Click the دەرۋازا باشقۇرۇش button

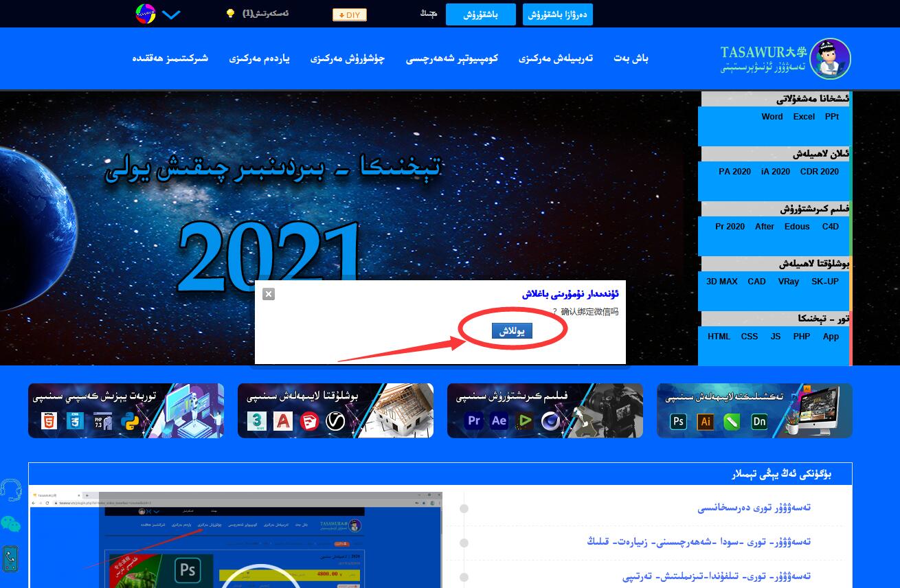tap(557, 14)
